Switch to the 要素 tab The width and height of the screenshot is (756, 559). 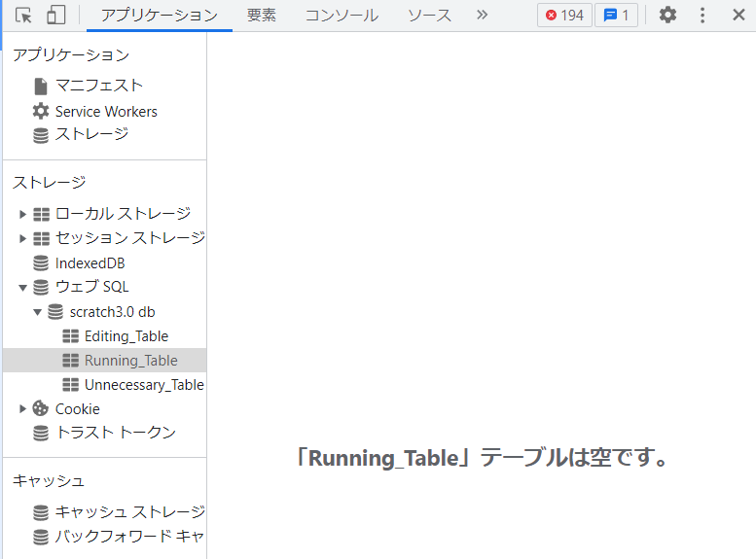(262, 16)
